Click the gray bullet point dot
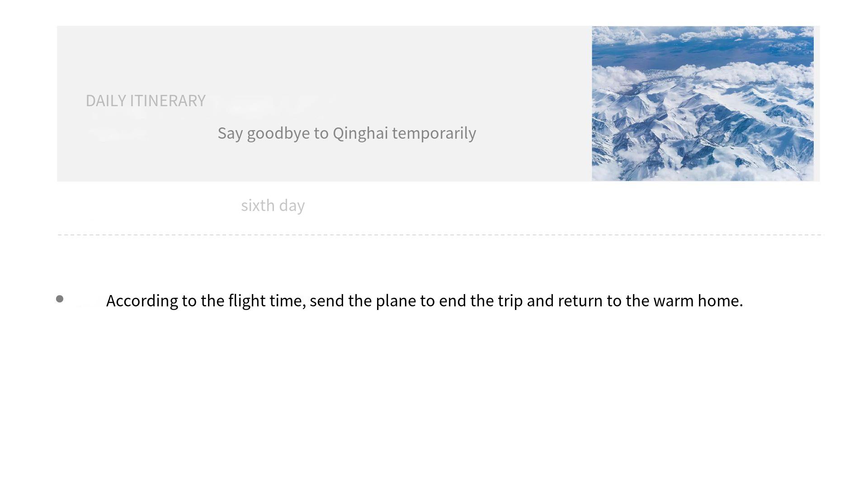 [x=60, y=299]
